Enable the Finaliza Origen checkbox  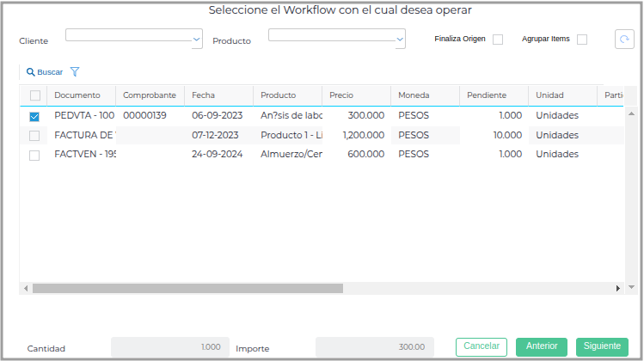coord(498,40)
